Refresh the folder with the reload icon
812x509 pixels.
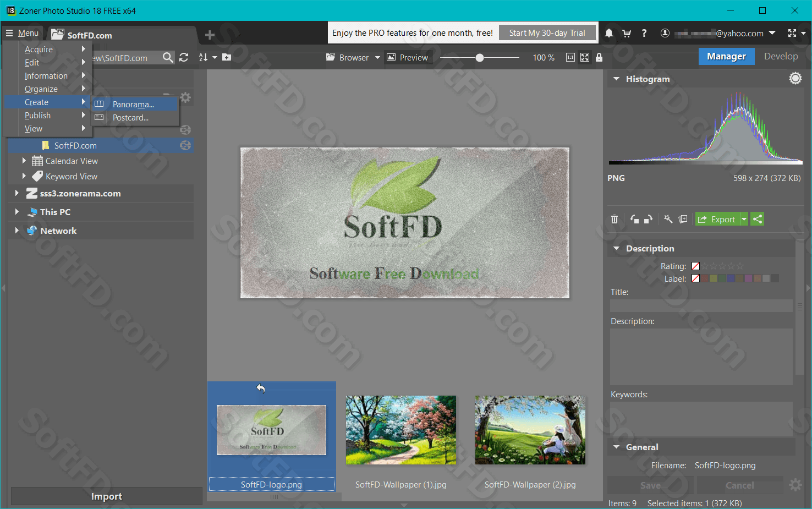[x=184, y=57]
